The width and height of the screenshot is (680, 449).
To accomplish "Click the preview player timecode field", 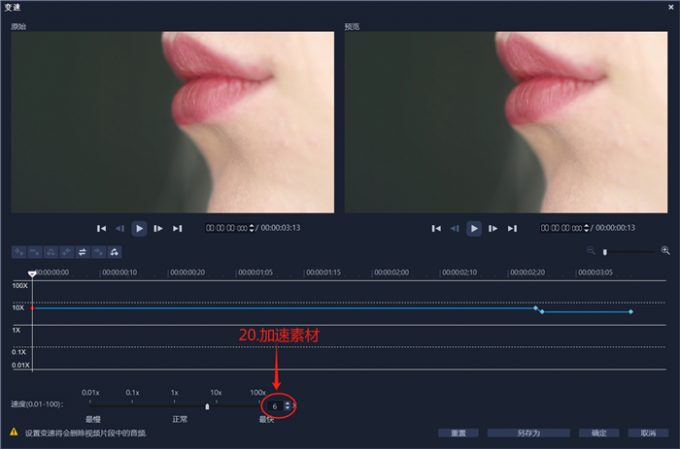I will point(561,228).
